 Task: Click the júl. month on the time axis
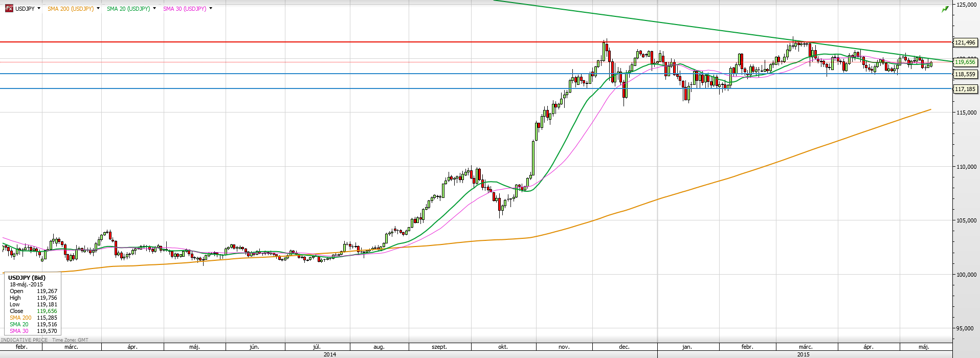317,347
